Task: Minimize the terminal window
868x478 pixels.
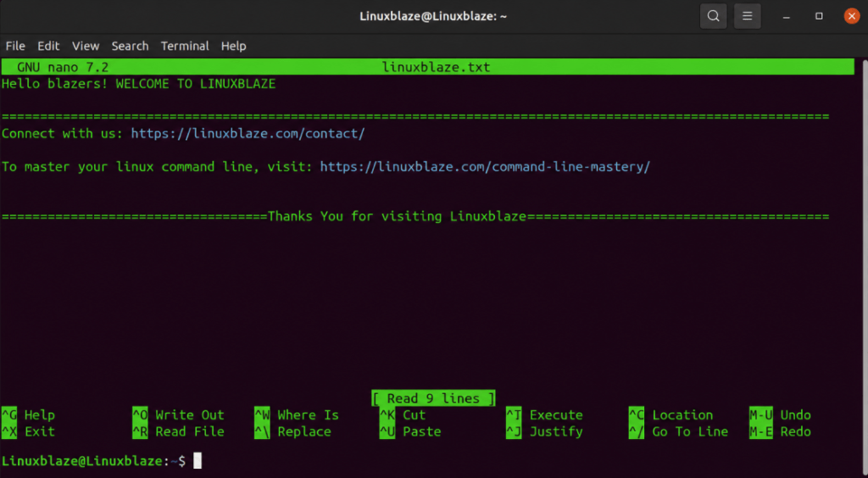Action: (x=786, y=17)
